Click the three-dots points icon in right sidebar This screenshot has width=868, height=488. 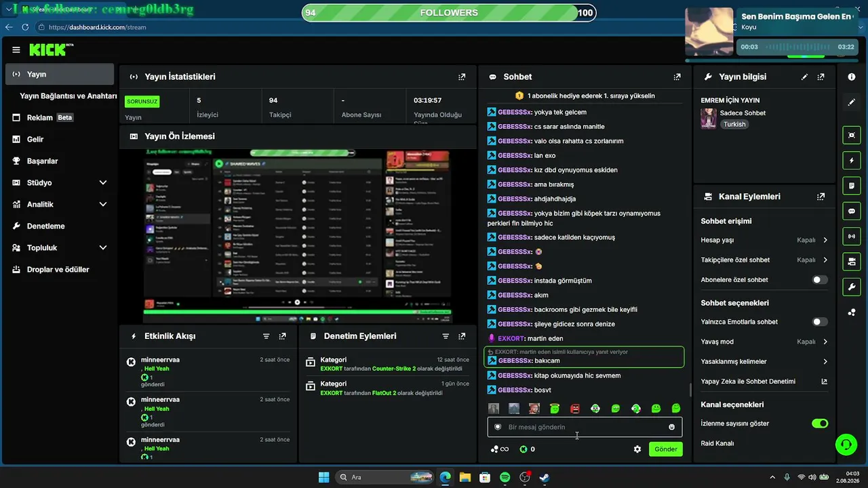[x=852, y=312]
